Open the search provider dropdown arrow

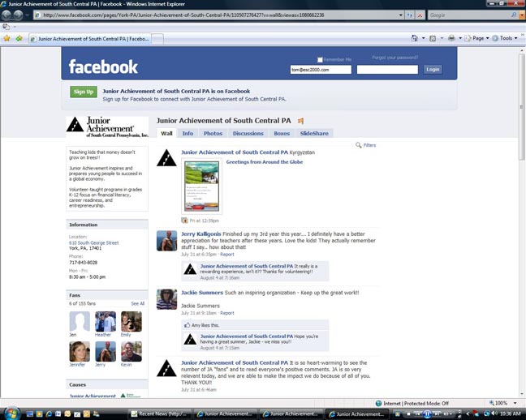pyautogui.click(x=522, y=15)
